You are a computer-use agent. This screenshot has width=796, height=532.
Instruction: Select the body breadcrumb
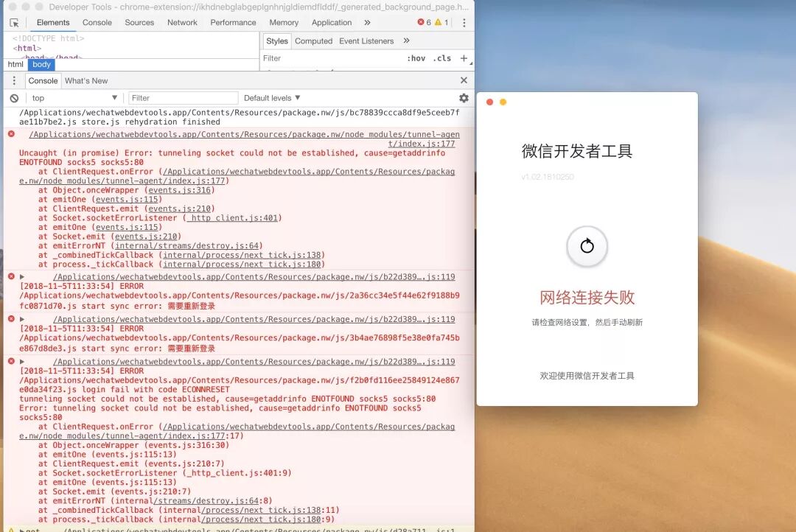[x=41, y=64]
